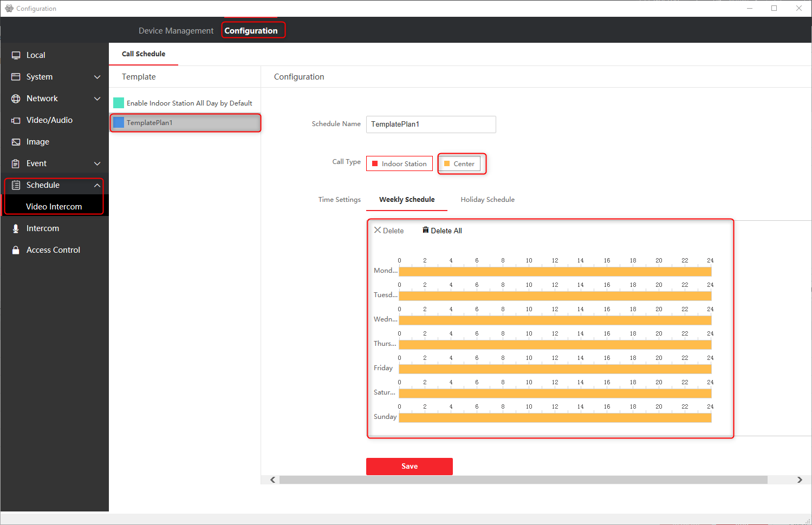This screenshot has height=525, width=812.
Task: Click the right arrow of horizontal scrollbar
Action: 800,480
